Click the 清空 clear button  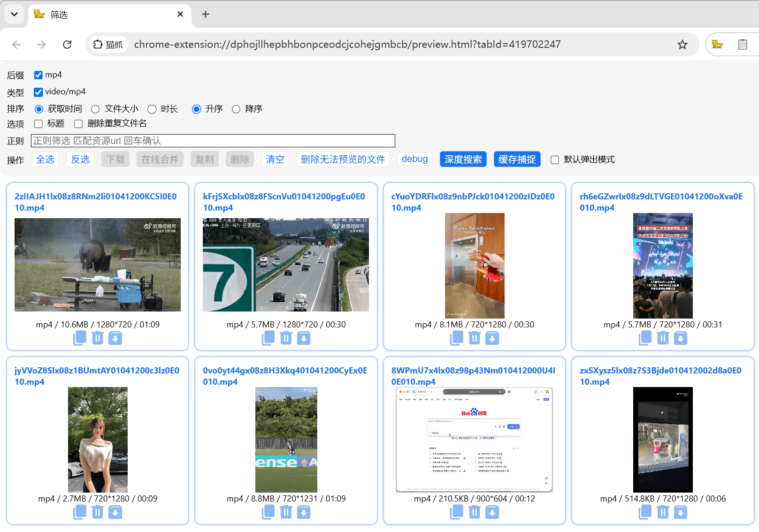pos(275,160)
